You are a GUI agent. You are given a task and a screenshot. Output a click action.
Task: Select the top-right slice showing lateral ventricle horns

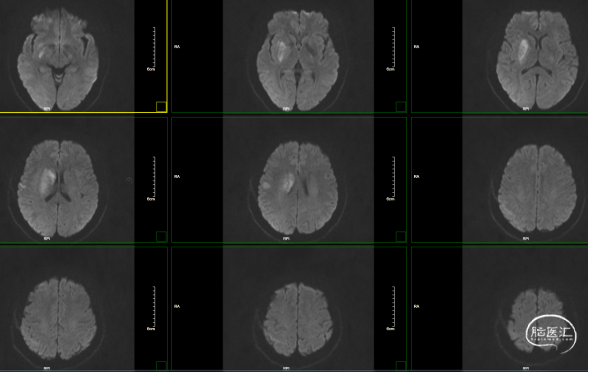coord(538,60)
